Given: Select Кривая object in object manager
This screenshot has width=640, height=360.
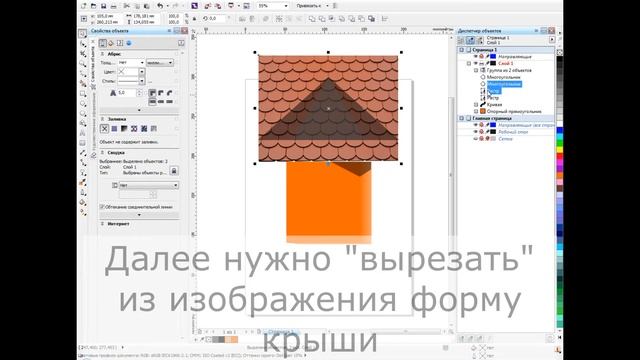Looking at the screenshot, I should pyautogui.click(x=494, y=104).
